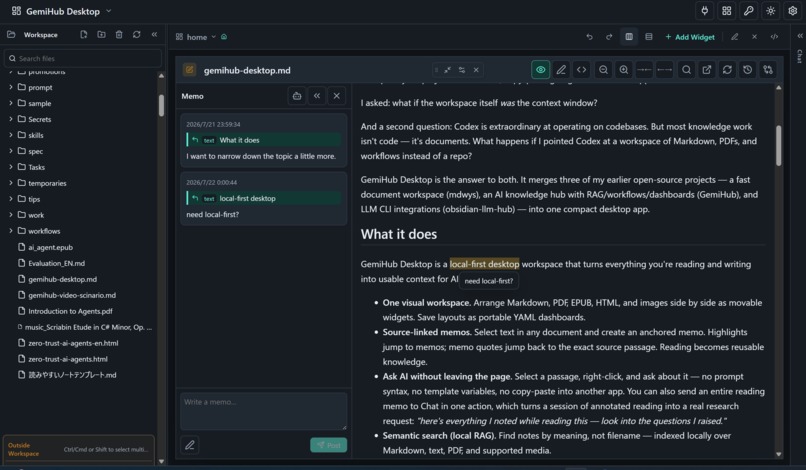Click the Write a memo text area

pos(264,411)
